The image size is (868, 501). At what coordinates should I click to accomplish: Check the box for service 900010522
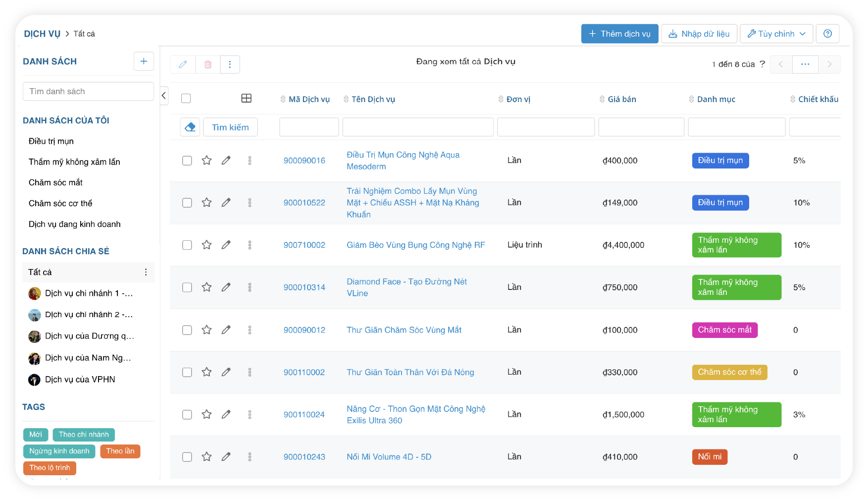187,203
